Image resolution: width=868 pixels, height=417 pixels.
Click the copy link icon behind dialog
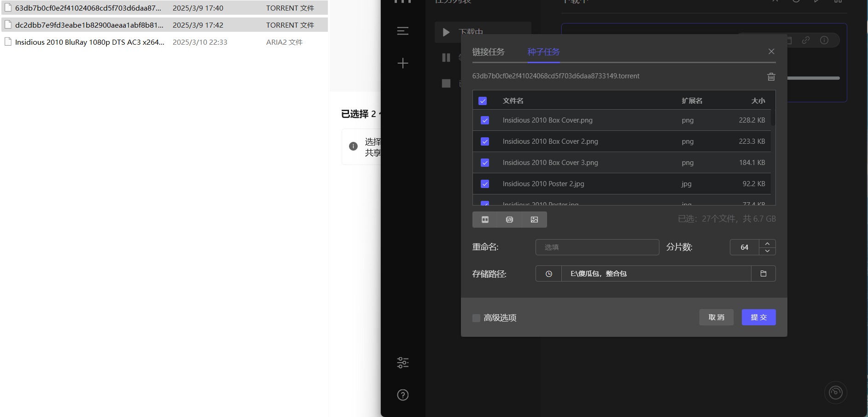pos(806,40)
